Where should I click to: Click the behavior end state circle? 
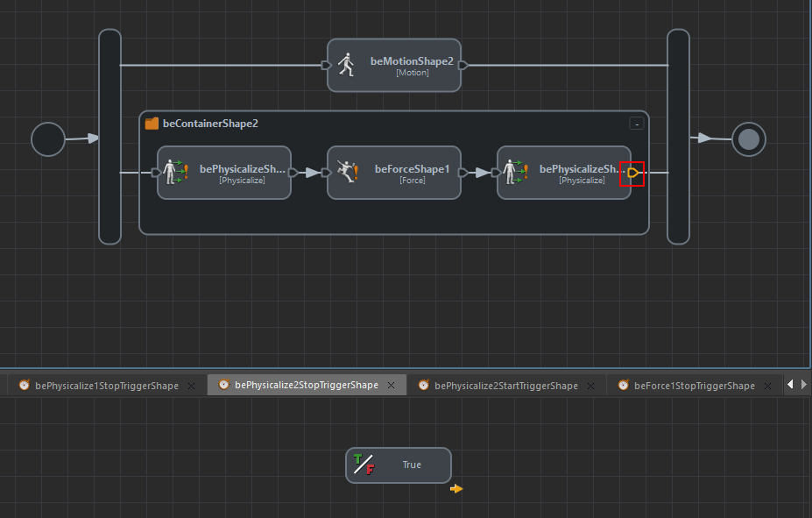click(749, 139)
